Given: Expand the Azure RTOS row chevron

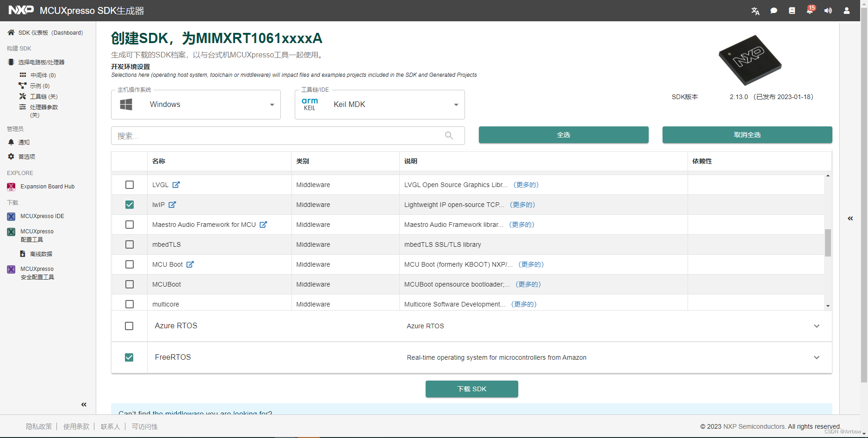Looking at the screenshot, I should click(x=817, y=326).
